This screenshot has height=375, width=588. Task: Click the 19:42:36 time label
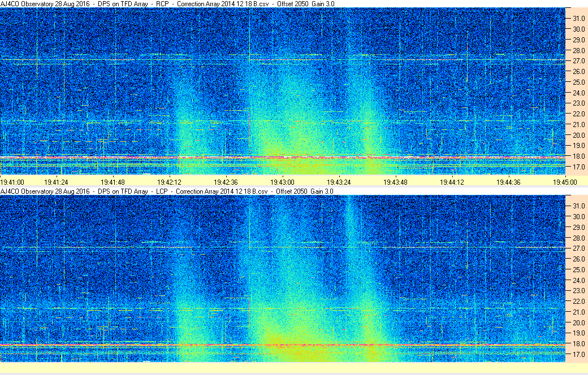tap(226, 182)
